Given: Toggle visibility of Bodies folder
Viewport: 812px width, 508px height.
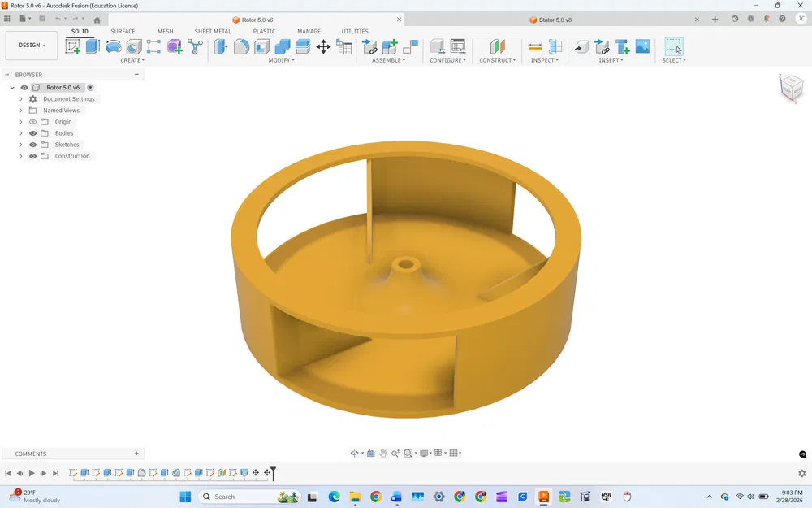Looking at the screenshot, I should pos(32,133).
